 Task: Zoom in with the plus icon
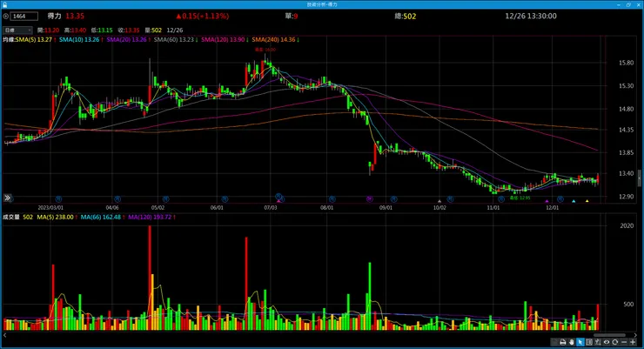[x=633, y=342]
